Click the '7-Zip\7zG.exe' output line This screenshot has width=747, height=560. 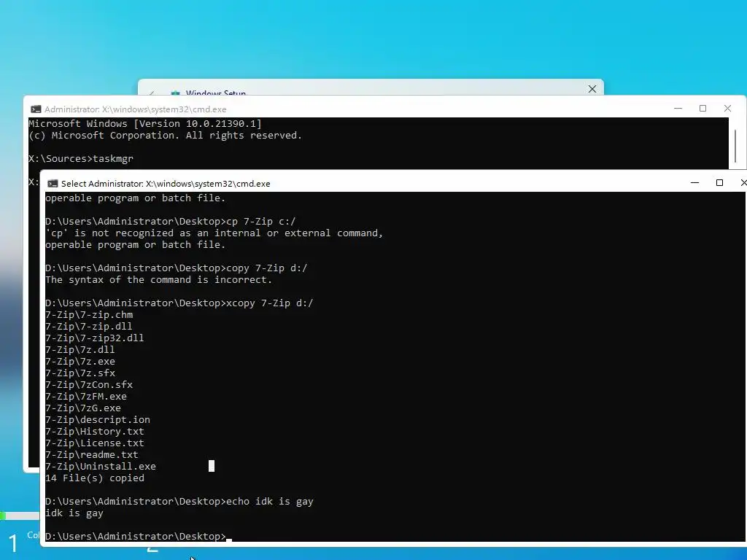[x=83, y=408]
